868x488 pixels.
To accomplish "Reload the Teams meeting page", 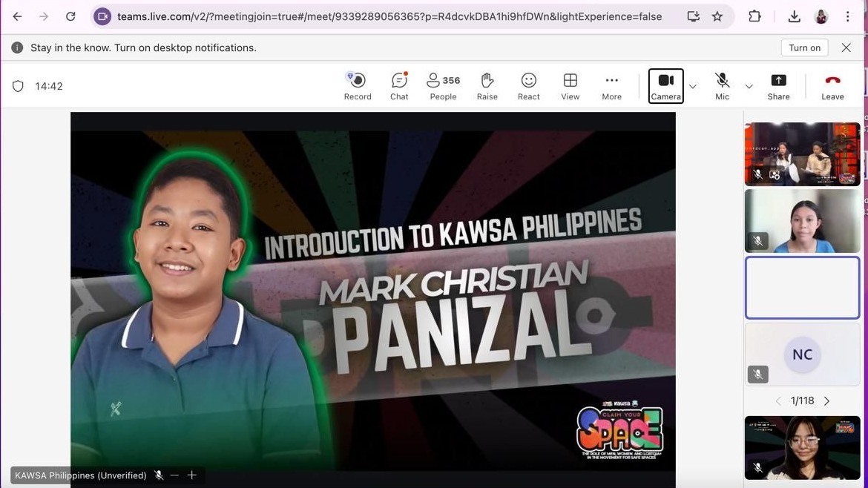I will pyautogui.click(x=70, y=16).
